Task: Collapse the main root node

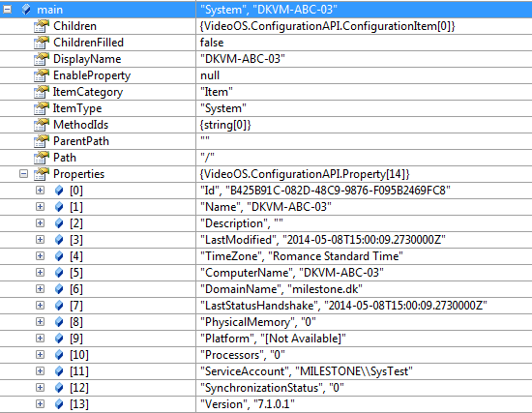Action: [x=7, y=10]
